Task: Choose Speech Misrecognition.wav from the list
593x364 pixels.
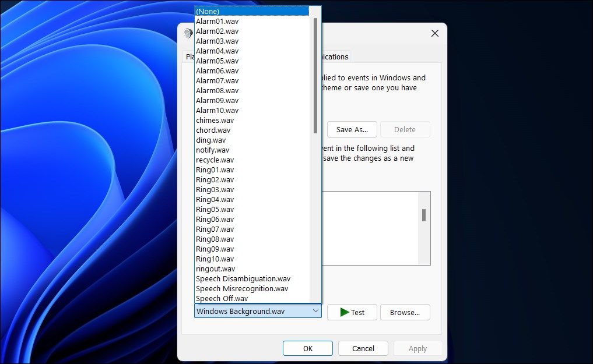Action: tap(241, 288)
